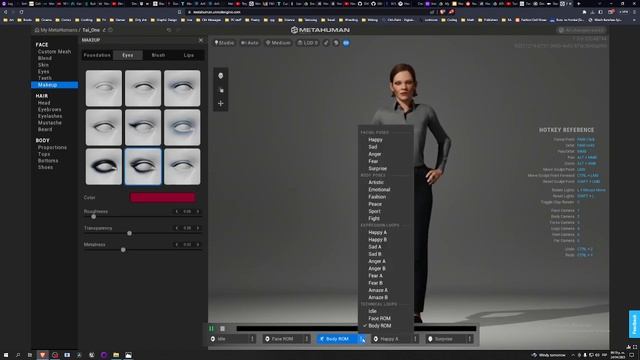Open Beard settings under Hair

coord(45,129)
